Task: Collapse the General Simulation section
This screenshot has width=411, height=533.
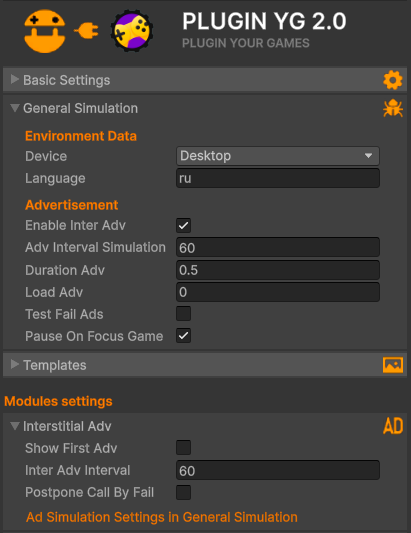Action: [15, 108]
